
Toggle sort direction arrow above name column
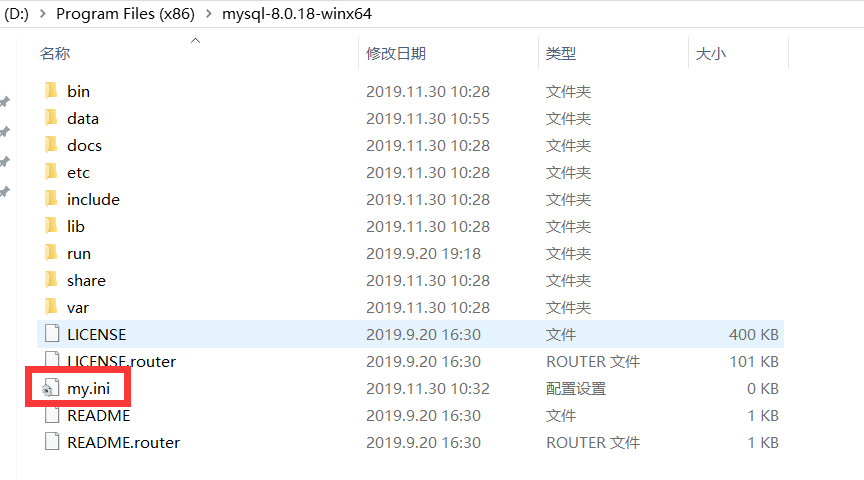point(195,40)
